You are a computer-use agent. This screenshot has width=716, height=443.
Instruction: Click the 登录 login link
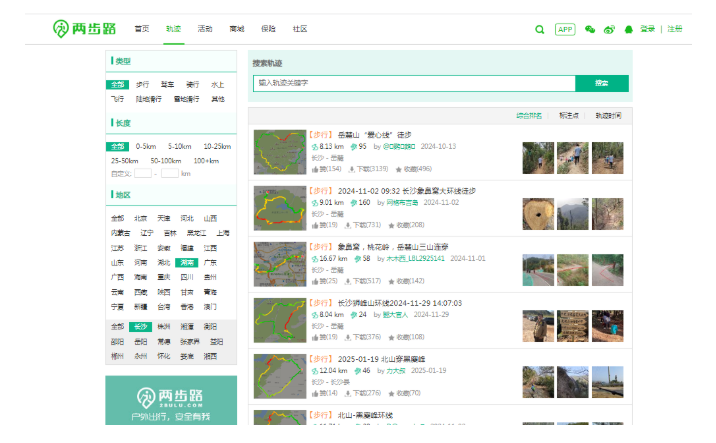coord(648,29)
